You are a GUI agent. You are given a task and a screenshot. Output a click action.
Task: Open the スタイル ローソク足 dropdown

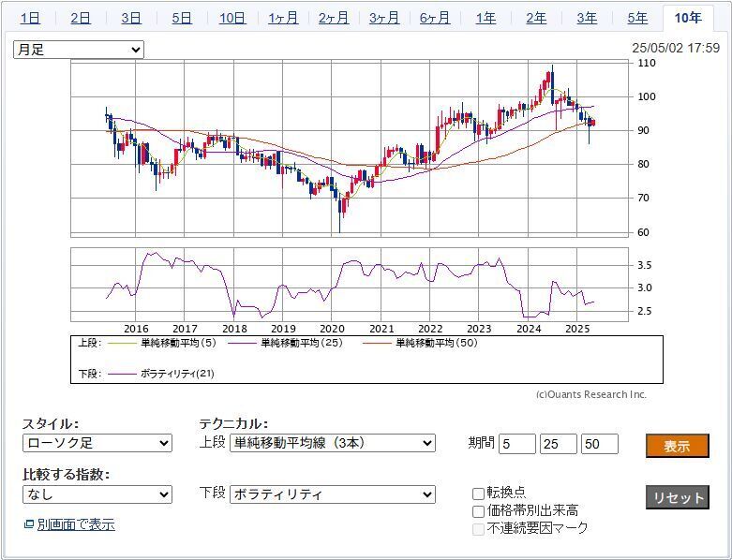pos(97,443)
